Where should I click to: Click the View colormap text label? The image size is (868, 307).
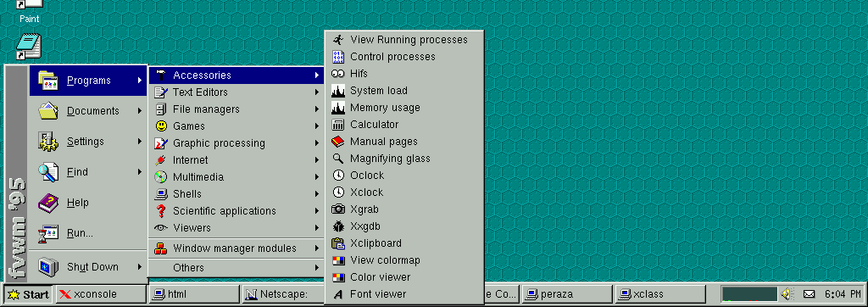(x=386, y=260)
